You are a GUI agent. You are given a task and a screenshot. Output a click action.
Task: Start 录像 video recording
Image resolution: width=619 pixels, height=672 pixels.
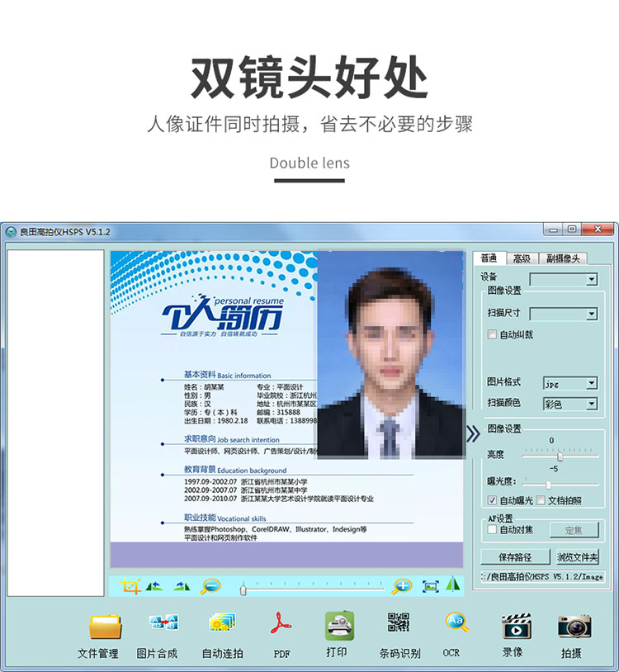coord(516,626)
